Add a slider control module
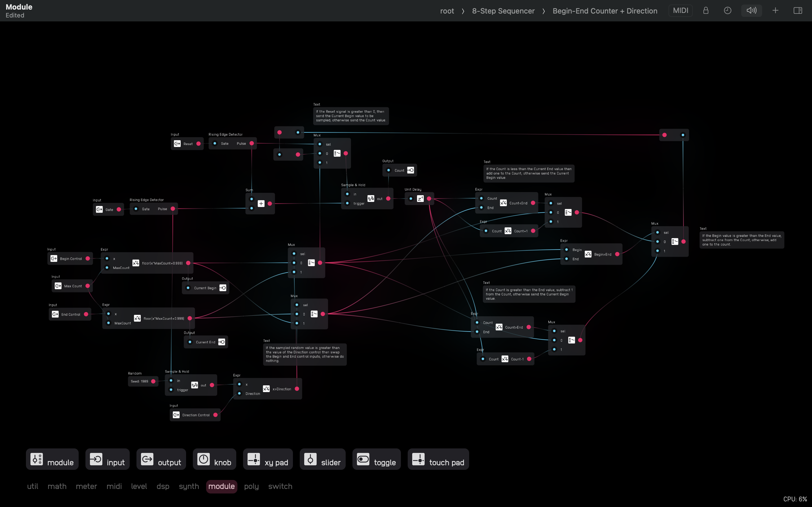 tap(323, 459)
